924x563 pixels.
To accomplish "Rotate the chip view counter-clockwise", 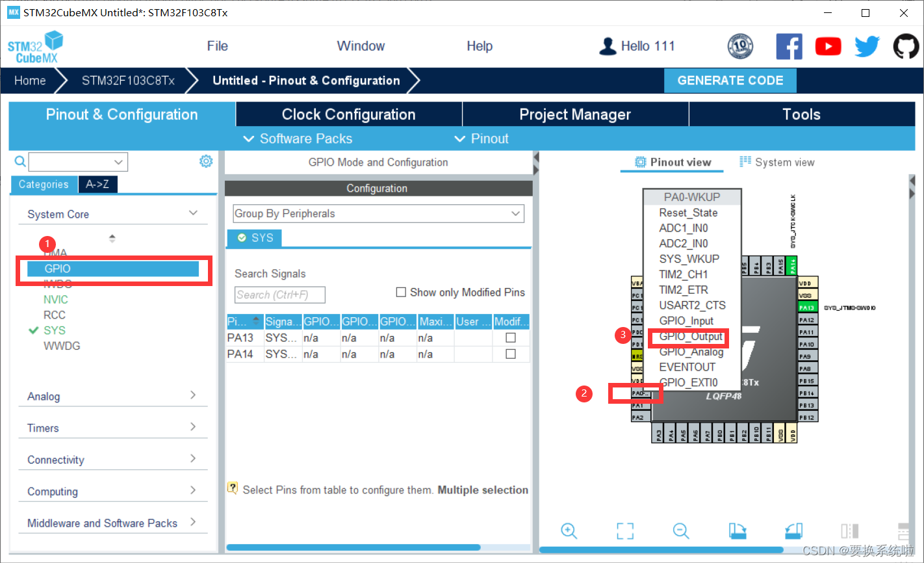I will pyautogui.click(x=793, y=530).
